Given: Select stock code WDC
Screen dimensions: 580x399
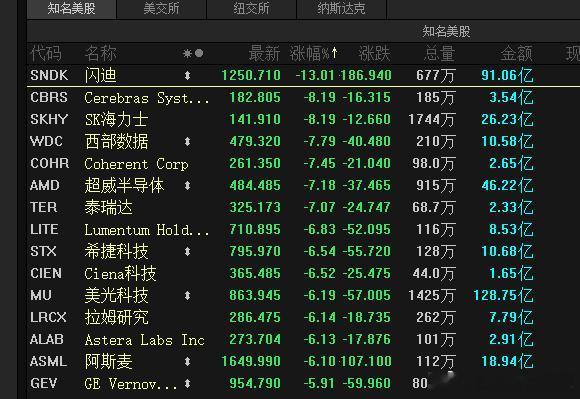Looking at the screenshot, I should [46, 142].
